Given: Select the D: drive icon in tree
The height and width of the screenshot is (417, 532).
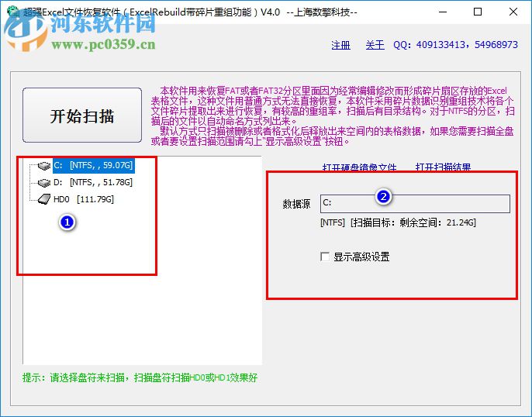Looking at the screenshot, I should point(44,183).
